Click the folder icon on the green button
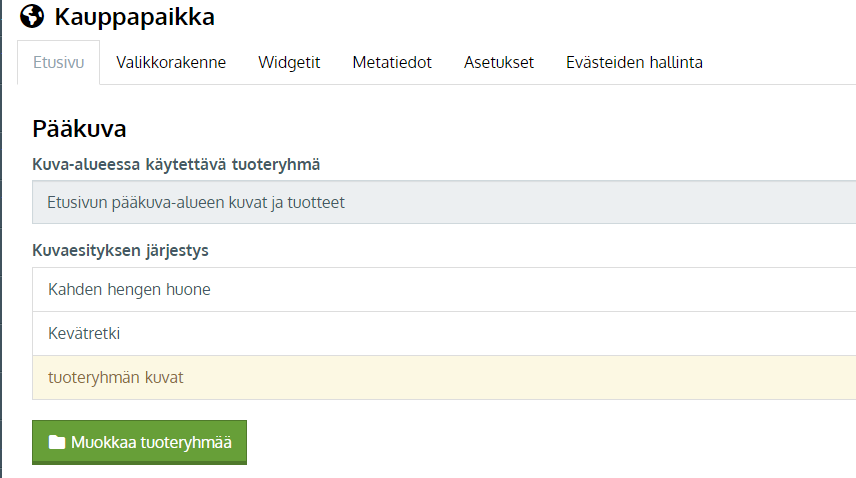This screenshot has height=478, width=856. pos(57,442)
